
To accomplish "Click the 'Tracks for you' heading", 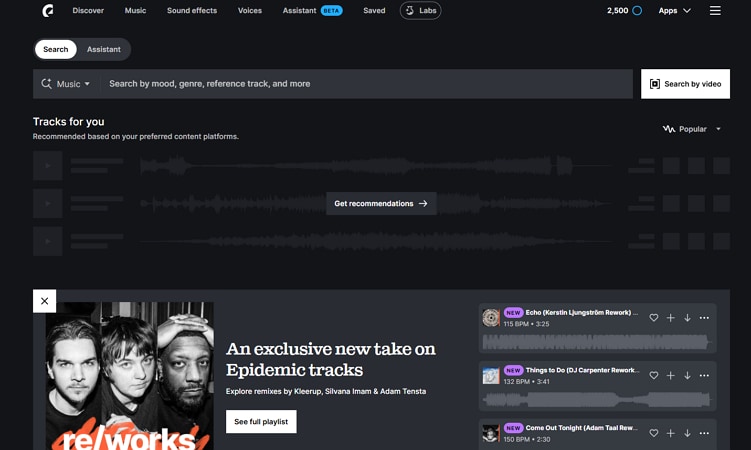I will [x=68, y=122].
